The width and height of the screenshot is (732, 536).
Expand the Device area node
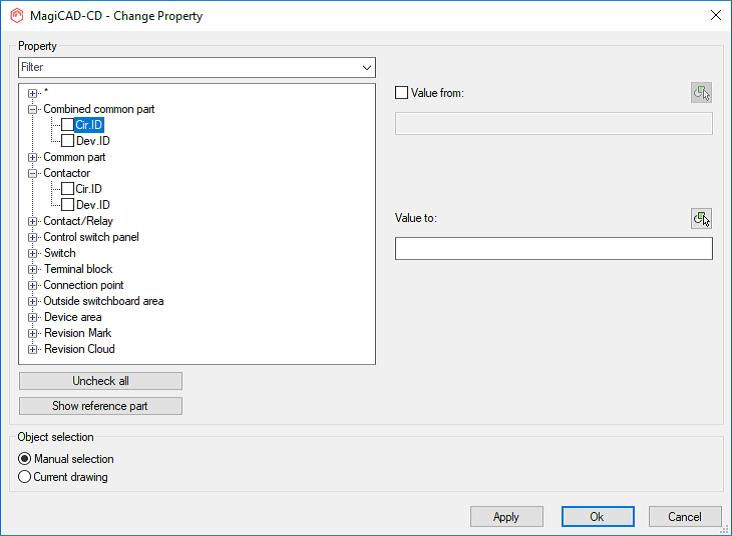pyautogui.click(x=32, y=317)
